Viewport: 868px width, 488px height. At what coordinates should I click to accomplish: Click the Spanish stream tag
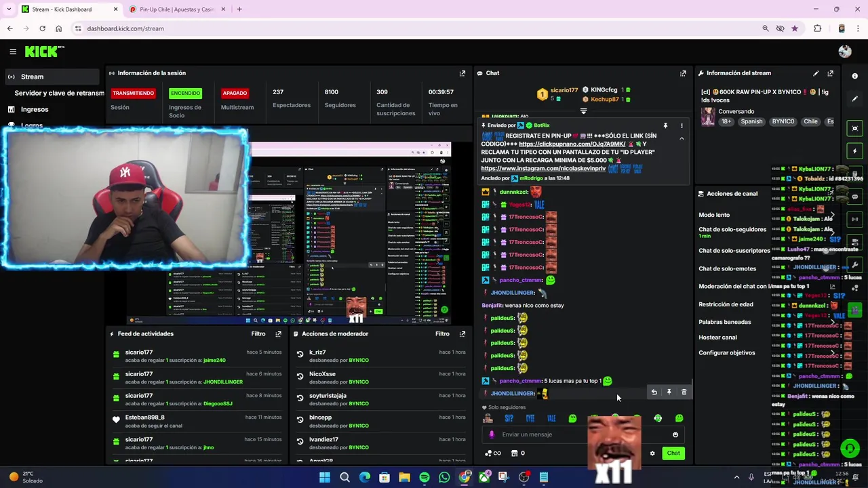click(751, 122)
